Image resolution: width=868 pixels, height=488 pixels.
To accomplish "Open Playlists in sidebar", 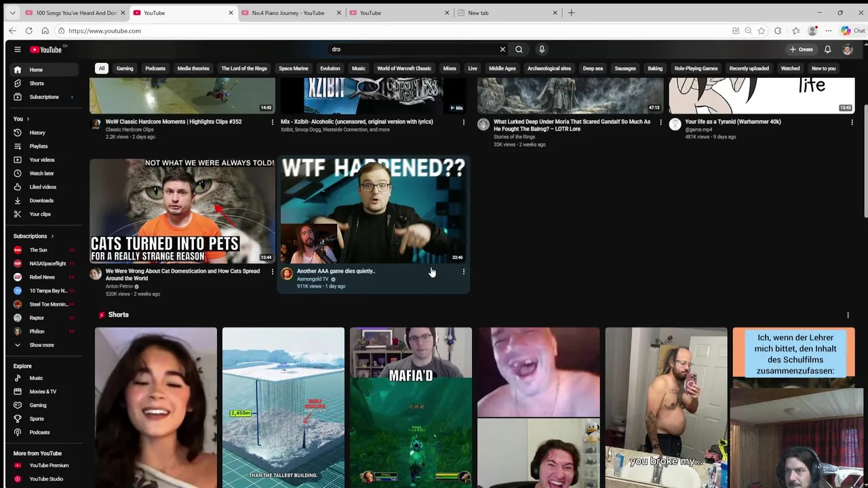I will pyautogui.click(x=43, y=146).
